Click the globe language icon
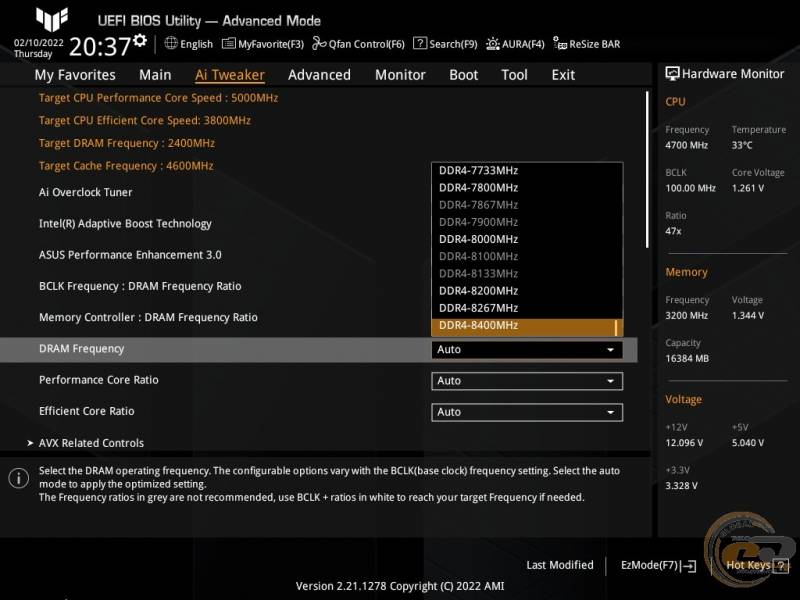 coord(171,43)
